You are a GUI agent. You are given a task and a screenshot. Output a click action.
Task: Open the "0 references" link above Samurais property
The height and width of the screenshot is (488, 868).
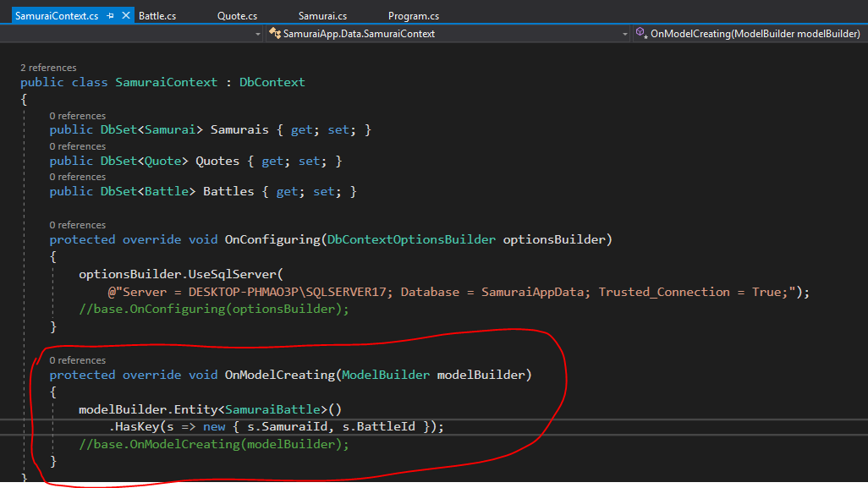(x=78, y=116)
